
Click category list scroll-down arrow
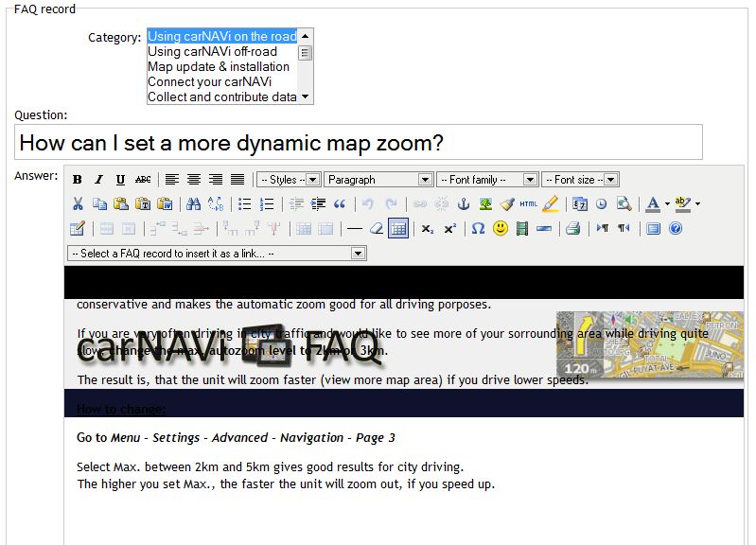pos(305,97)
